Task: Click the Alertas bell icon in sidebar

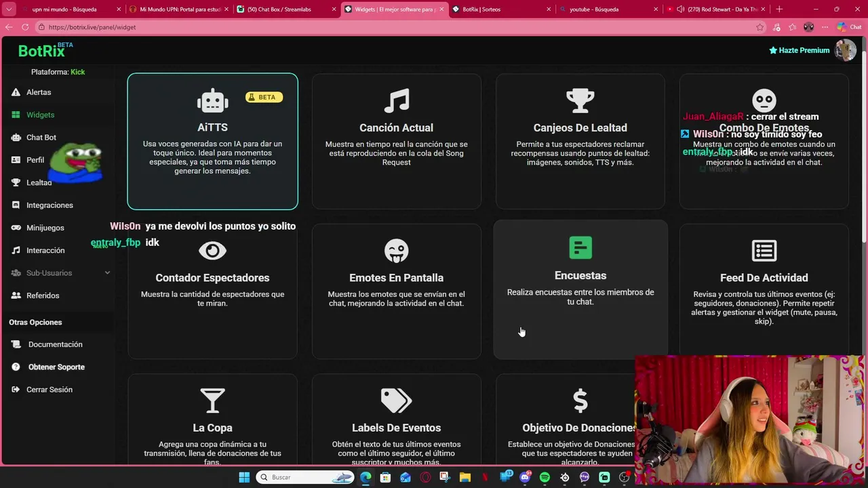Action: [16, 92]
